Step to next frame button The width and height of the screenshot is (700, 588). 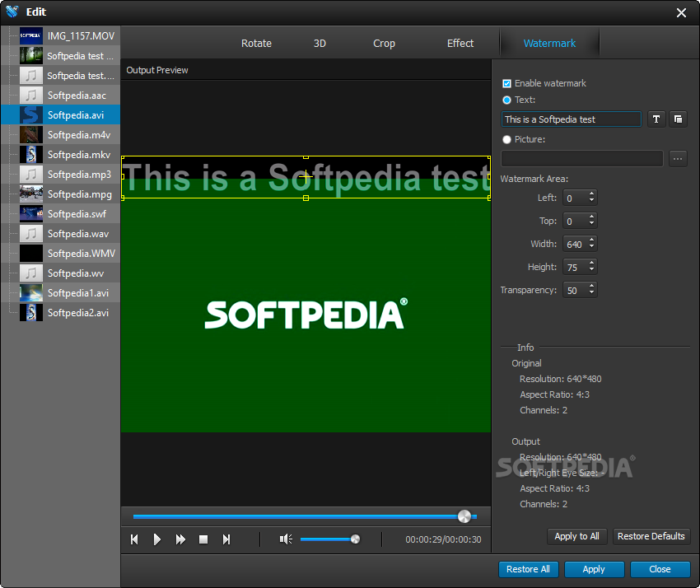pos(226,539)
